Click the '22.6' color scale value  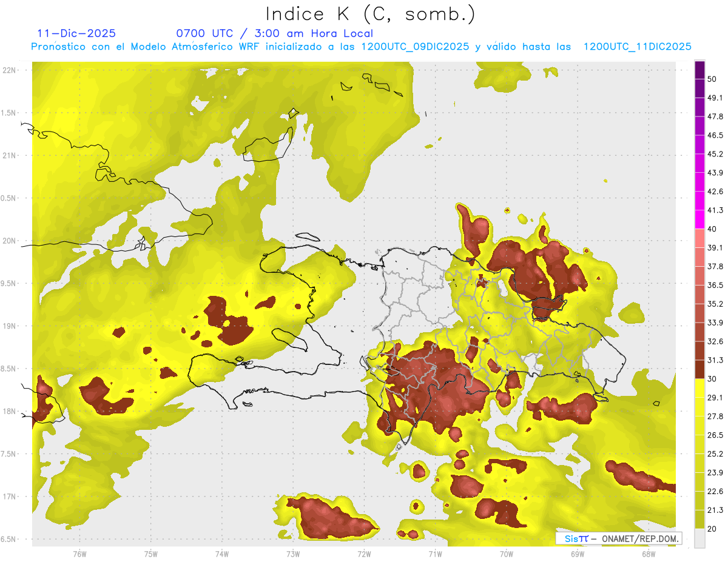(715, 491)
